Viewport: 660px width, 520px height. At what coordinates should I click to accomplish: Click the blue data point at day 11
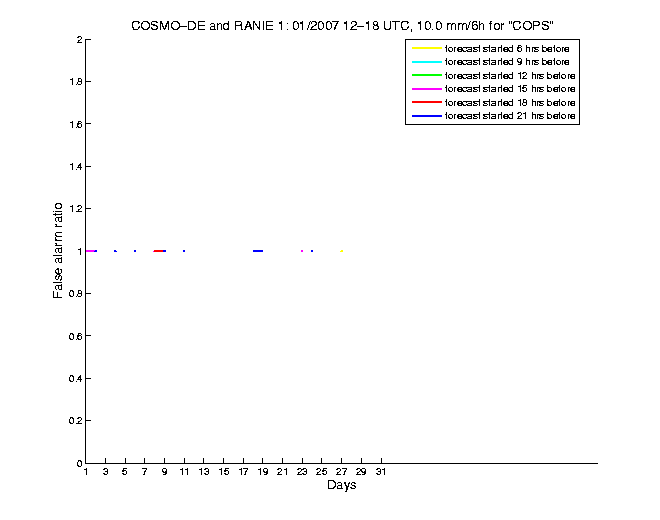click(x=184, y=251)
